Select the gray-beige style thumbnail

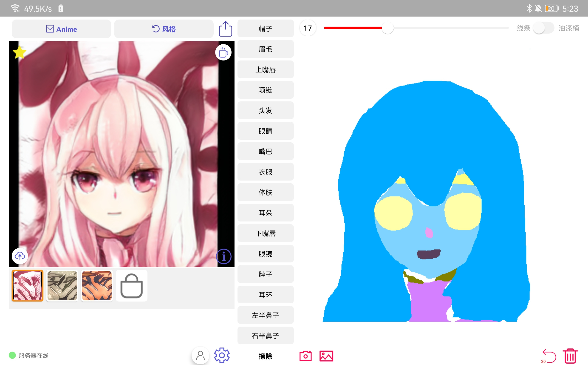click(62, 286)
